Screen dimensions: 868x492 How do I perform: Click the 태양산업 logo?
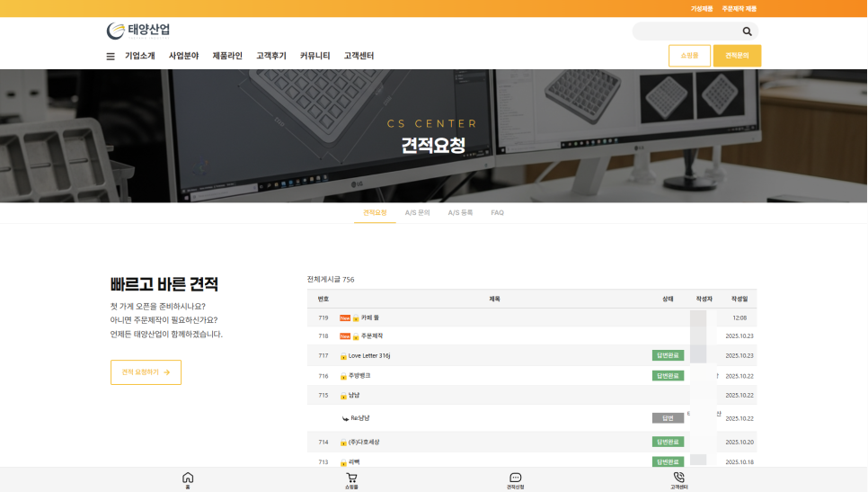coord(138,31)
